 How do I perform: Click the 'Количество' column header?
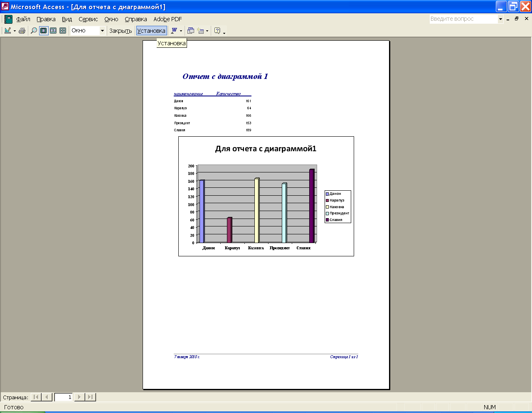coord(229,94)
